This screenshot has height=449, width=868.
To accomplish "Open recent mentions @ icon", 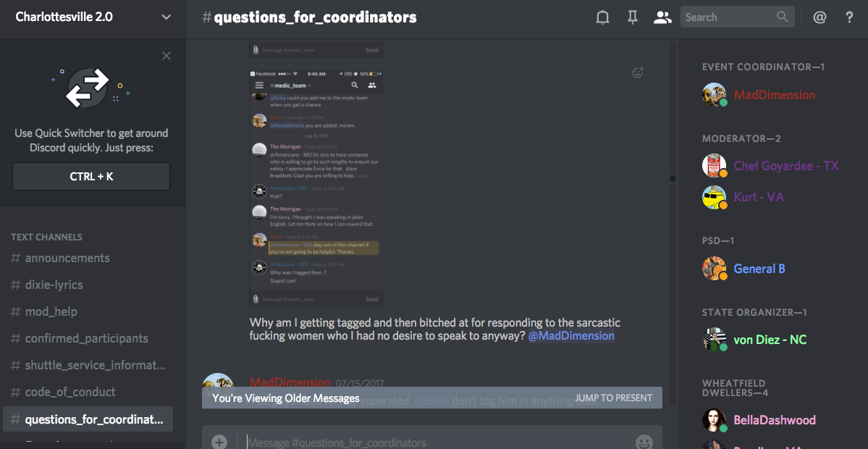I will point(819,17).
